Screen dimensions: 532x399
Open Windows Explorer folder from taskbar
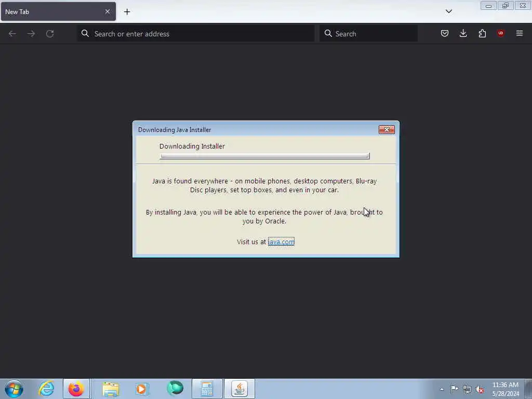(x=111, y=389)
